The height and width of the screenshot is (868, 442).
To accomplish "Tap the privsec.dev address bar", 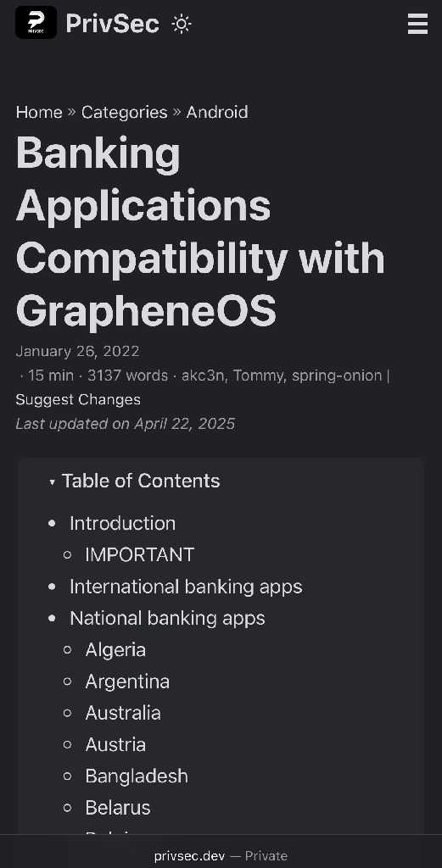I will (221, 856).
